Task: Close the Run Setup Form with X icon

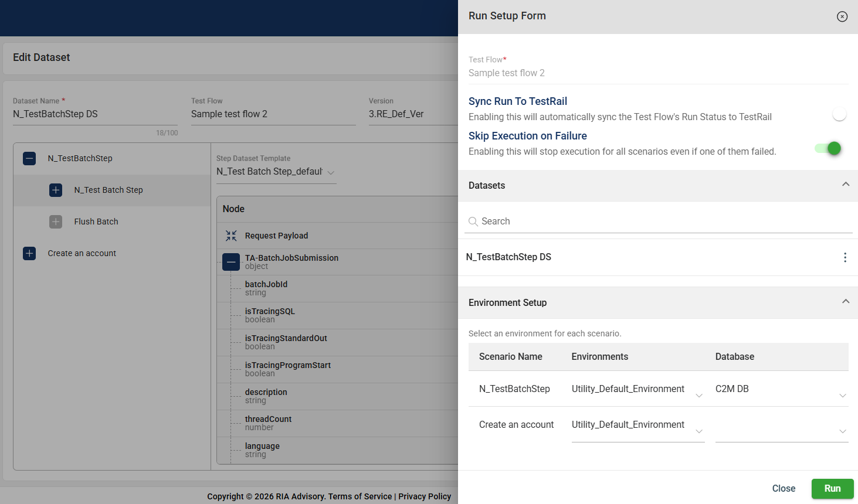Action: click(842, 16)
